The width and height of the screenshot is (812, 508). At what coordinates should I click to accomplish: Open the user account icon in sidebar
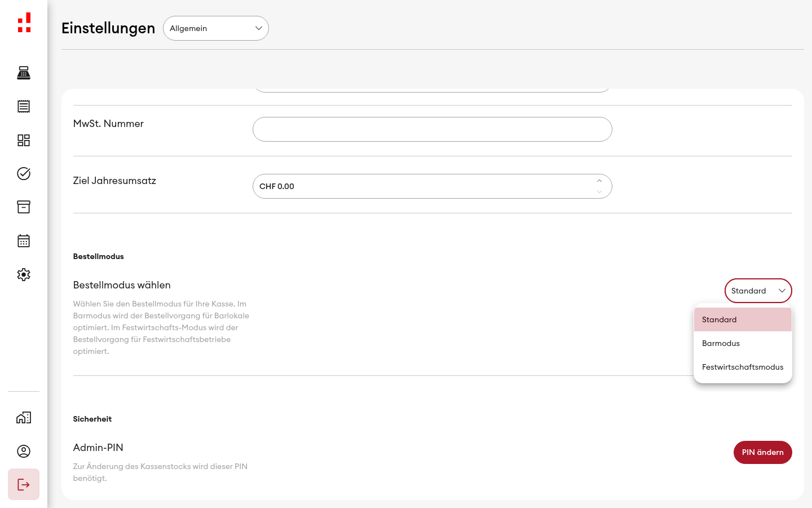coord(24,451)
